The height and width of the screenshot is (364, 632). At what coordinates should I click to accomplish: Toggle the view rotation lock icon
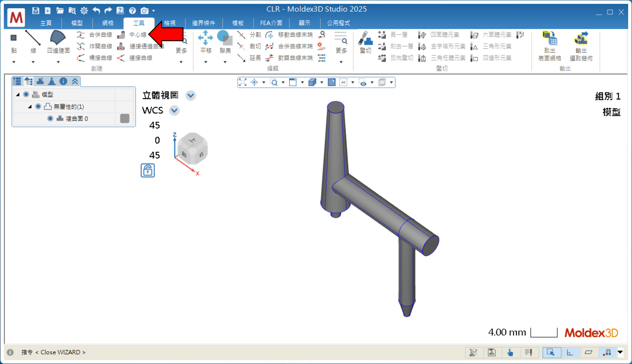pyautogui.click(x=148, y=171)
